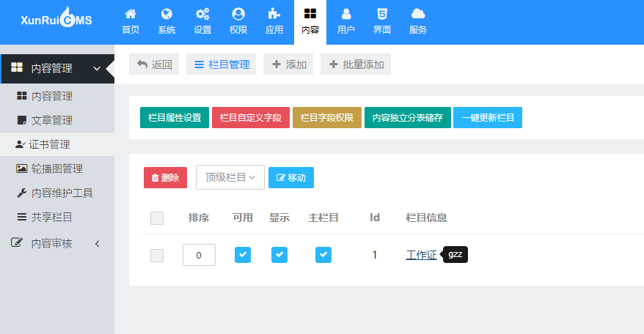
Task: Click 一键更新栏目 button
Action: 488,118
